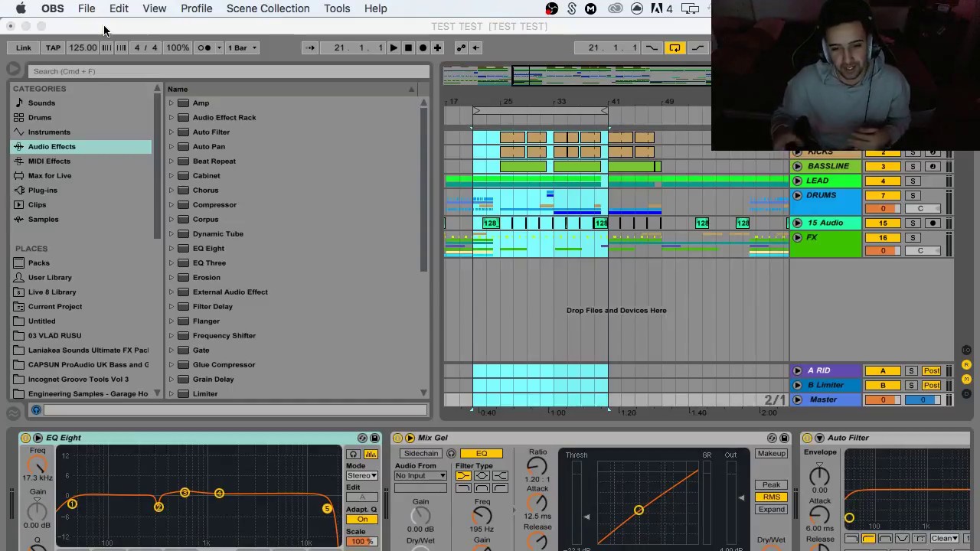Viewport: 980px width, 551px height.
Task: Toggle the arrangement Loop switch
Action: tap(675, 47)
